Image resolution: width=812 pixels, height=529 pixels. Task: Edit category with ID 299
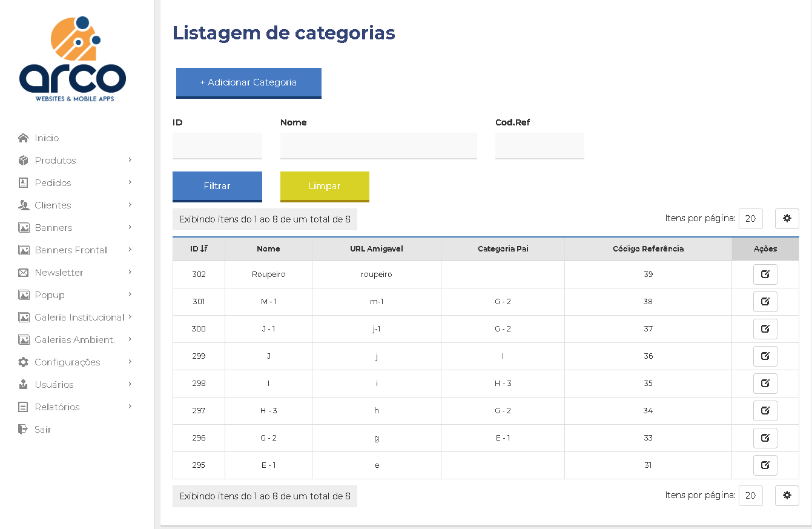(765, 356)
